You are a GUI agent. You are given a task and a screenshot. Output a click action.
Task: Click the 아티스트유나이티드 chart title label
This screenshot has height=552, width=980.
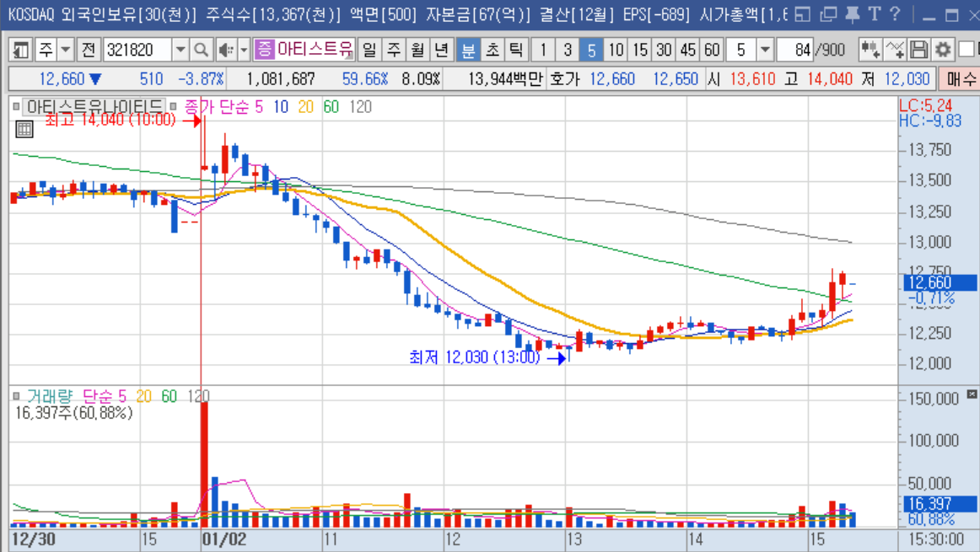click(x=94, y=107)
